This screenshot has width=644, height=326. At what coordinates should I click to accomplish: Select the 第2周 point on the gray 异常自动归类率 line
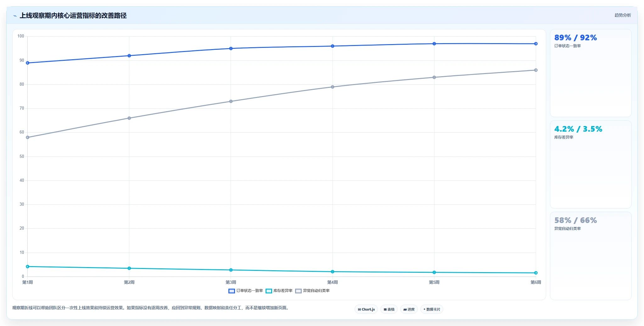(x=129, y=118)
